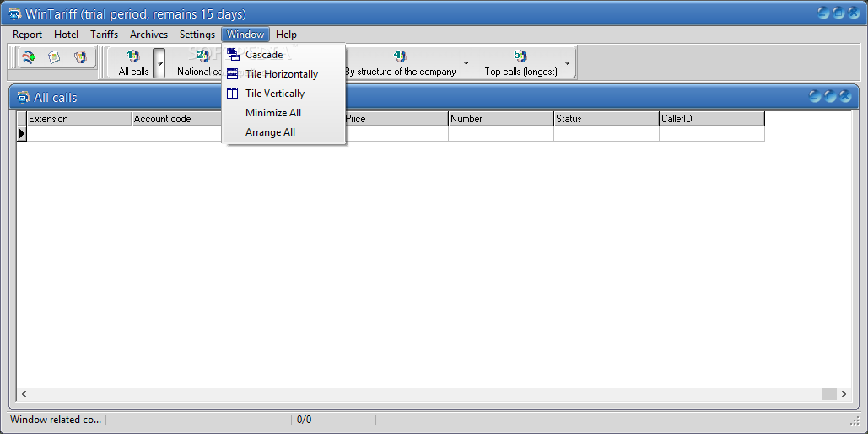Click the Number column header
Image resolution: width=868 pixels, height=434 pixels.
[x=501, y=118]
